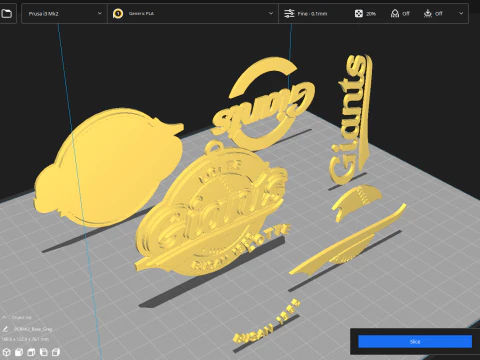Image resolution: width=480 pixels, height=360 pixels.
Task: Open file with the folder icon
Action: [x=6, y=13]
